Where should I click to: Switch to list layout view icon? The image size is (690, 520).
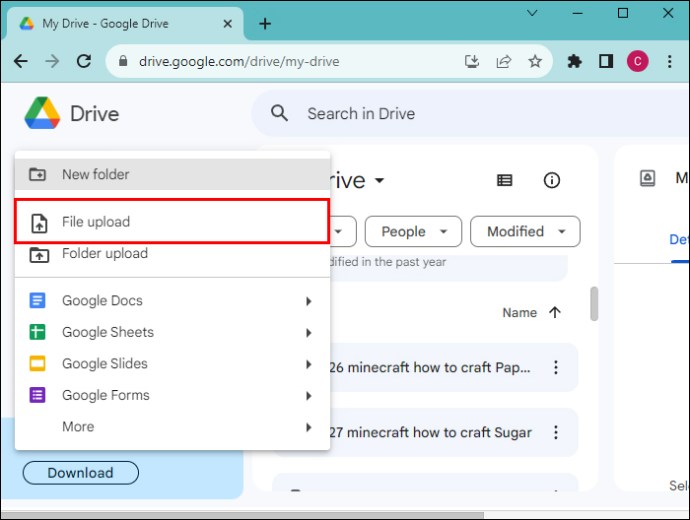point(504,180)
